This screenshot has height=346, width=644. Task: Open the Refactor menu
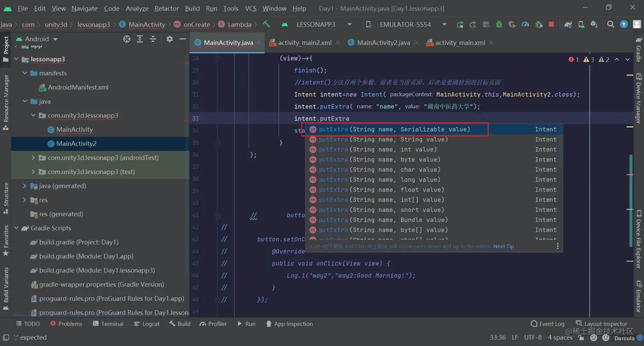[x=167, y=8]
